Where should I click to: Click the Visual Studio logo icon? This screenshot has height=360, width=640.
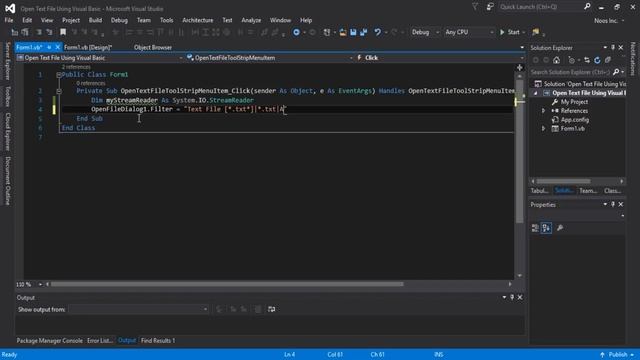point(10,8)
